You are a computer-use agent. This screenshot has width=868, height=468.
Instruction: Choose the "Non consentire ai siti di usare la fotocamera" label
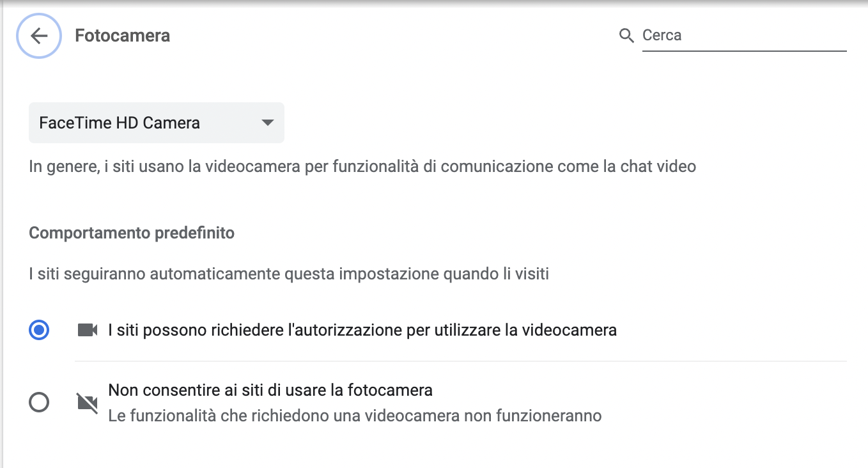(270, 390)
